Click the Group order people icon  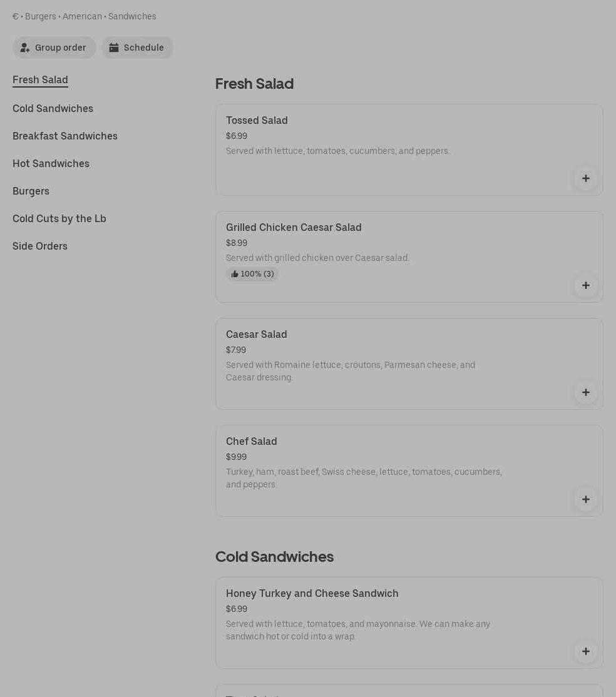(x=25, y=48)
